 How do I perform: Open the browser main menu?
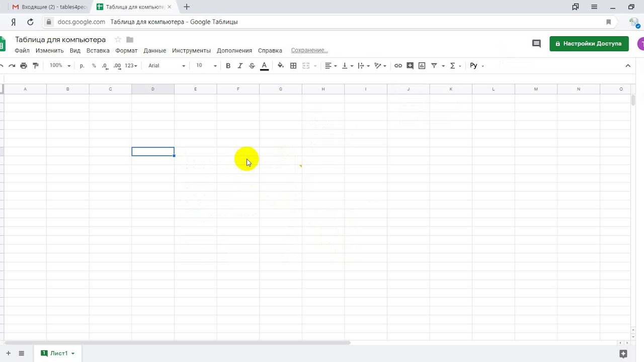tap(594, 7)
